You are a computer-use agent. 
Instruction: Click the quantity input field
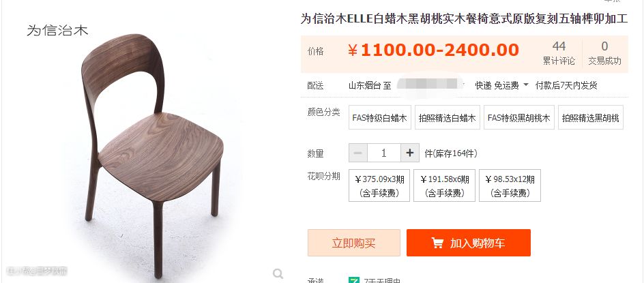click(384, 153)
